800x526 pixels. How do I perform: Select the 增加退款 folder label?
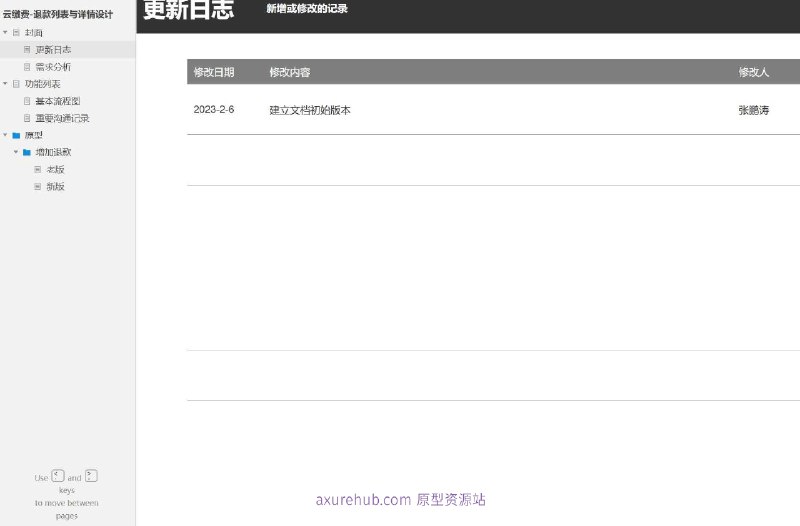pos(53,152)
